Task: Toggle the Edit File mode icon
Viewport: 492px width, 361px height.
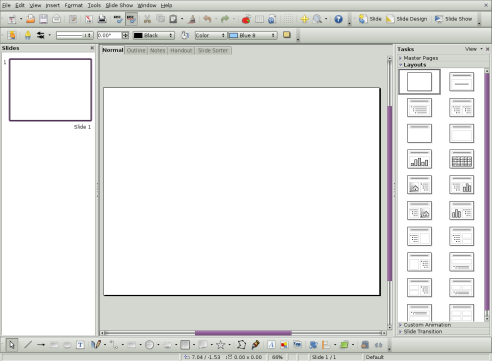Action: [x=73, y=19]
